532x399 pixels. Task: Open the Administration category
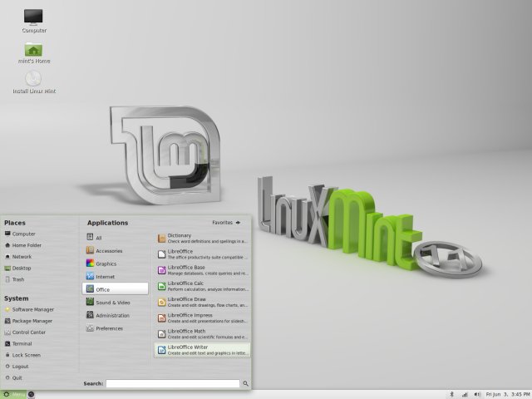(113, 315)
